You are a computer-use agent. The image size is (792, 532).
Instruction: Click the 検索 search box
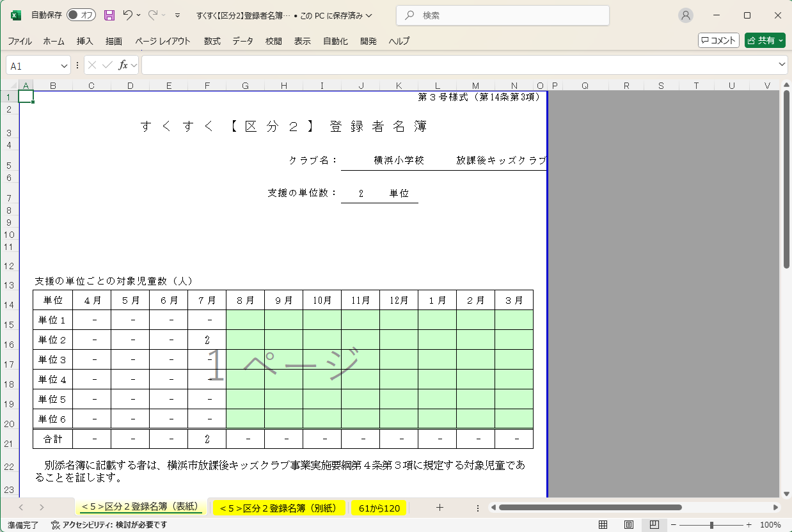coord(502,15)
